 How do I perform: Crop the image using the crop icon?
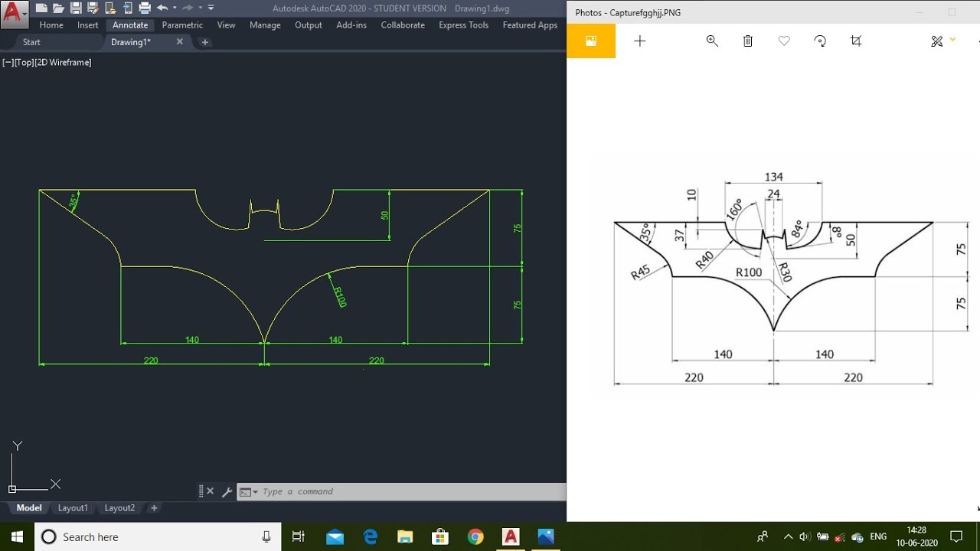pyautogui.click(x=856, y=41)
